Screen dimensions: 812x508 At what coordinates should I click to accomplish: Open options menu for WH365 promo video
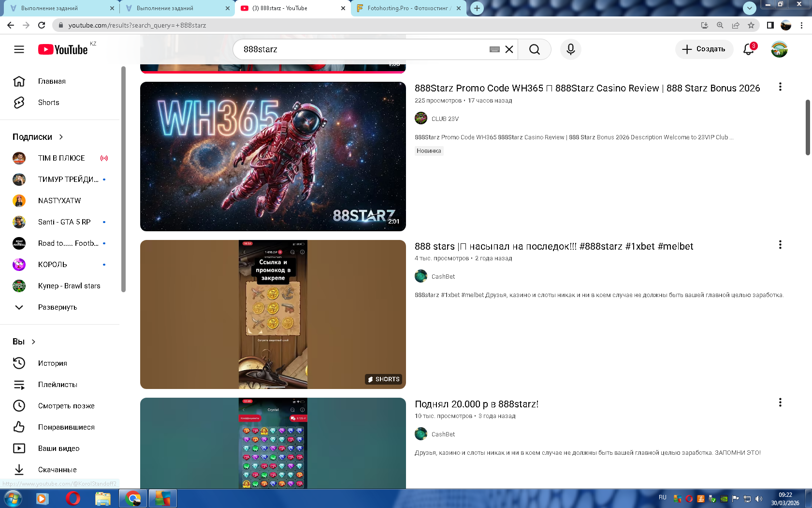(x=780, y=87)
